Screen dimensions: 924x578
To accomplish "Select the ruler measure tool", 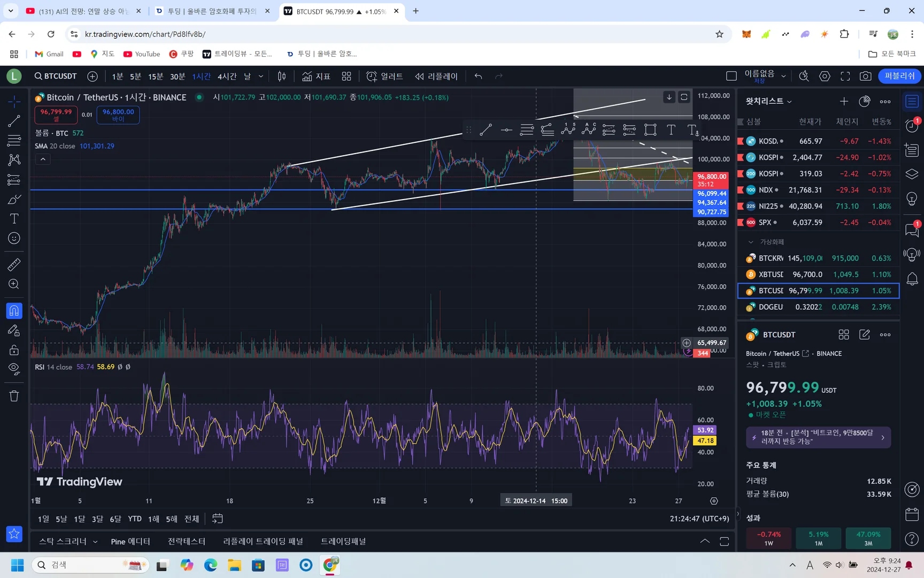I will tap(14, 264).
